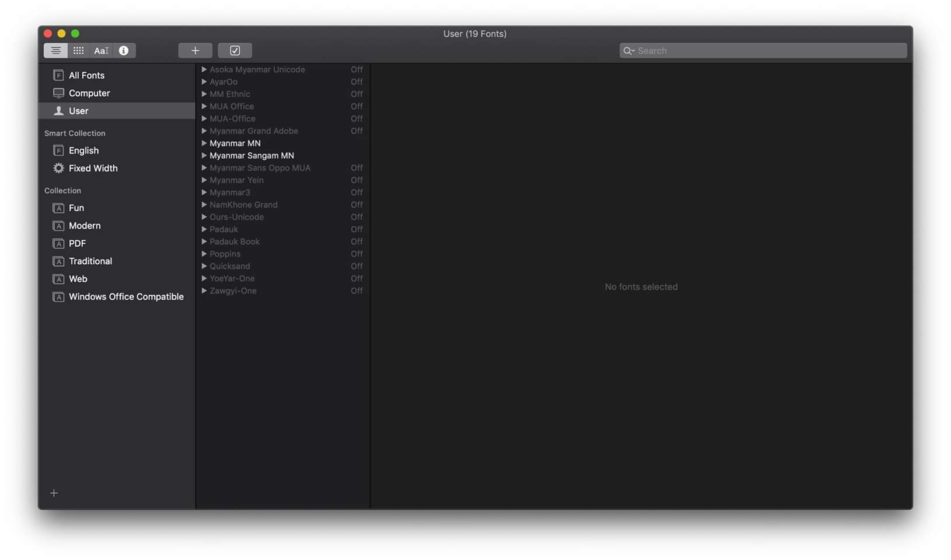The height and width of the screenshot is (560, 951).
Task: Select the Padauk font row
Action: (x=283, y=229)
